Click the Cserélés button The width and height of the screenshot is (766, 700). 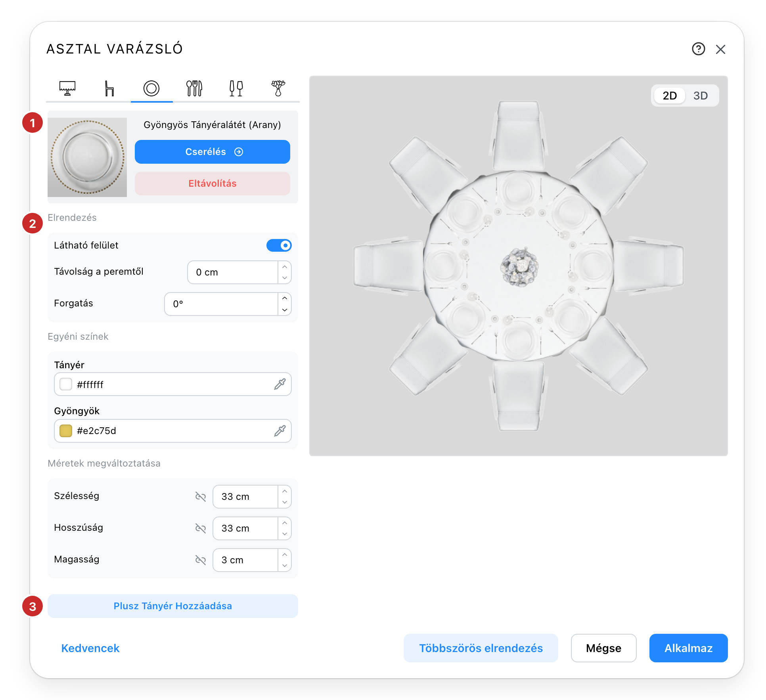coord(213,152)
